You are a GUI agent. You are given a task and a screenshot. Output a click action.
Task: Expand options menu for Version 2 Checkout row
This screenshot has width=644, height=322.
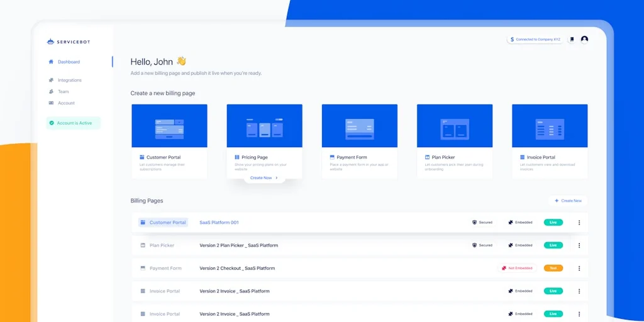(579, 268)
